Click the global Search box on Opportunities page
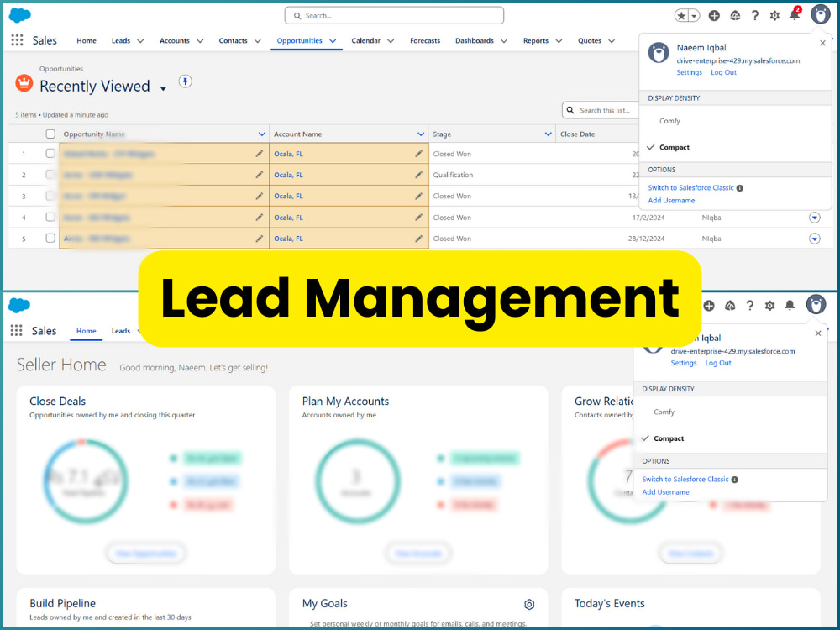Image resolution: width=840 pixels, height=630 pixels. [394, 15]
